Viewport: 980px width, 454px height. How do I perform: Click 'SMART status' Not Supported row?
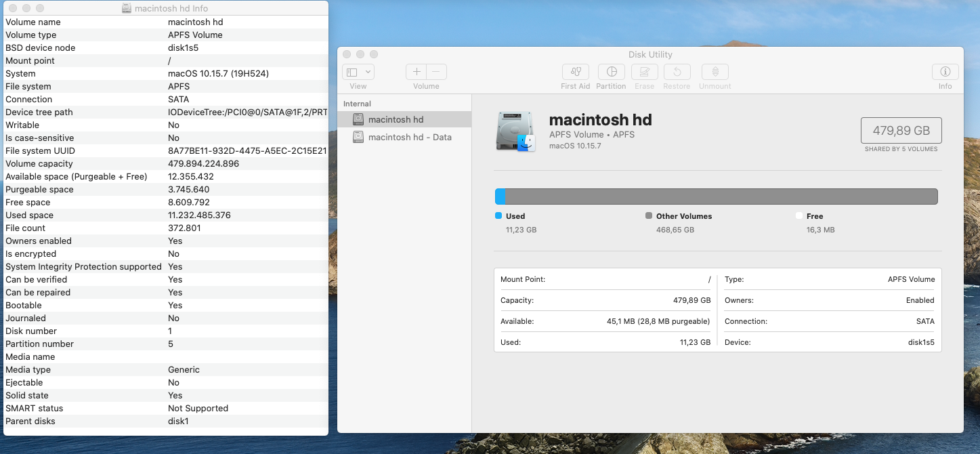165,408
